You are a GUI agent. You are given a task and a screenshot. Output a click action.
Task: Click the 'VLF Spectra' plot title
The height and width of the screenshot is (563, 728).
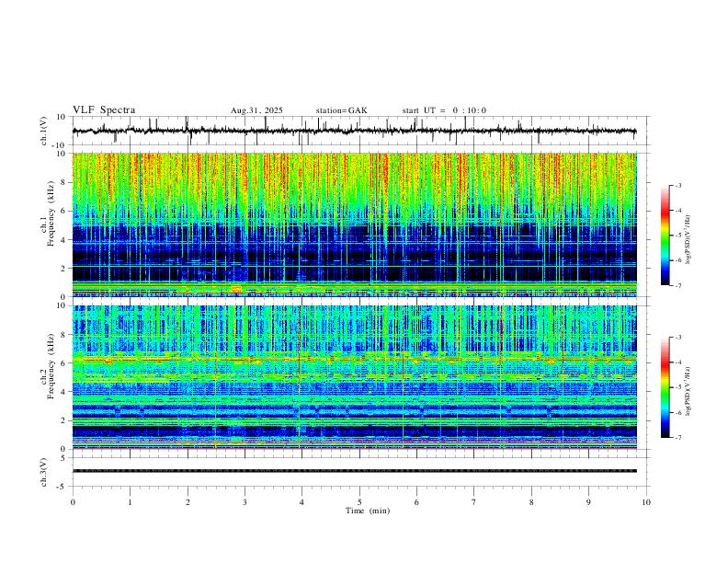point(104,110)
